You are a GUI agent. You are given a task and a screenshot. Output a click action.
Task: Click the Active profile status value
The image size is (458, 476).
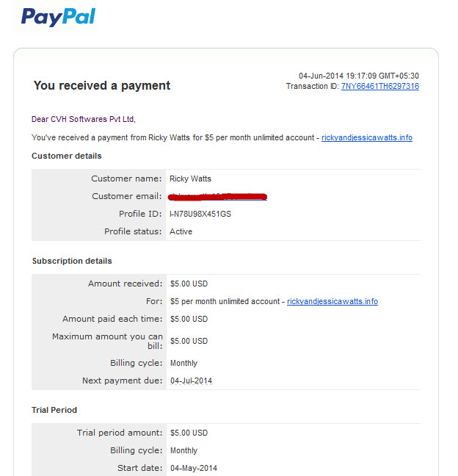tap(181, 231)
